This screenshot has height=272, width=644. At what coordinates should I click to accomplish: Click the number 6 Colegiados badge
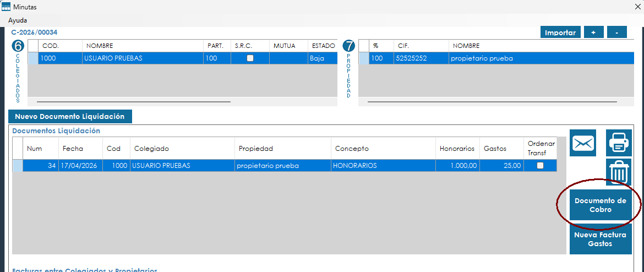coord(18,46)
